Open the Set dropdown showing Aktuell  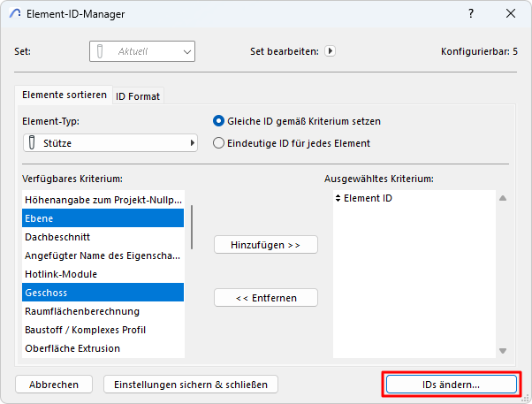pyautogui.click(x=141, y=51)
